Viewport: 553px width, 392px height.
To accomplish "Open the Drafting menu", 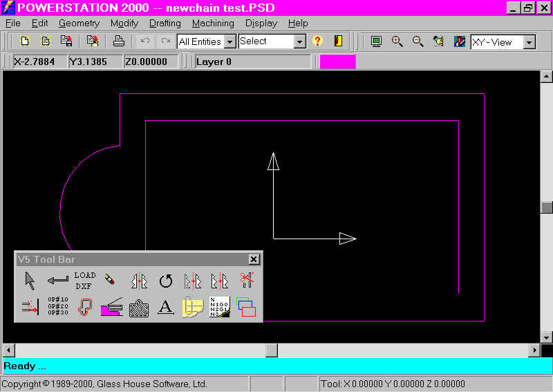I will [165, 24].
